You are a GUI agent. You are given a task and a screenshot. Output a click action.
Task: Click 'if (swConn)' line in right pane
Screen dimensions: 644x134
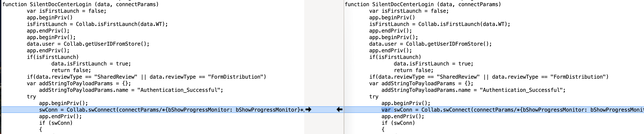point(398,123)
